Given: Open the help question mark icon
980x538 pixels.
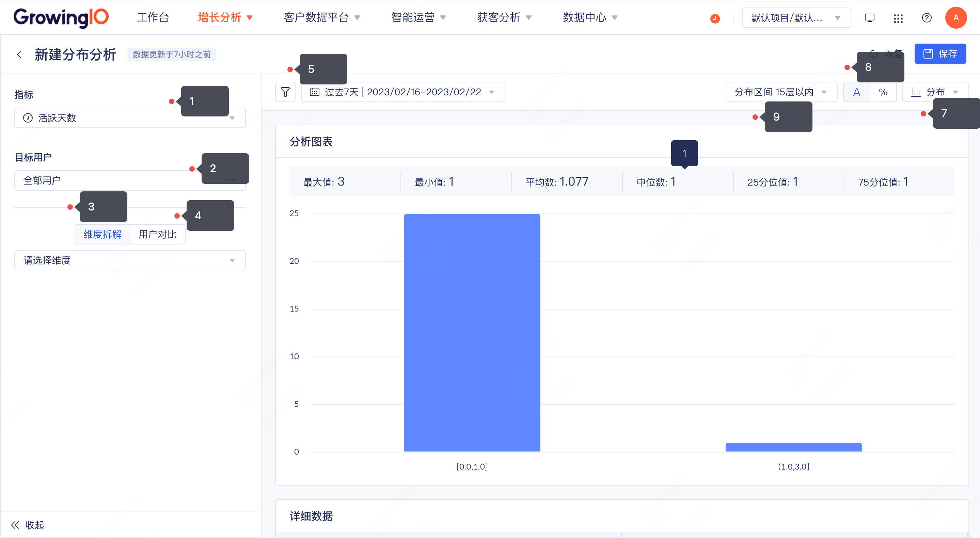Looking at the screenshot, I should pyautogui.click(x=927, y=18).
